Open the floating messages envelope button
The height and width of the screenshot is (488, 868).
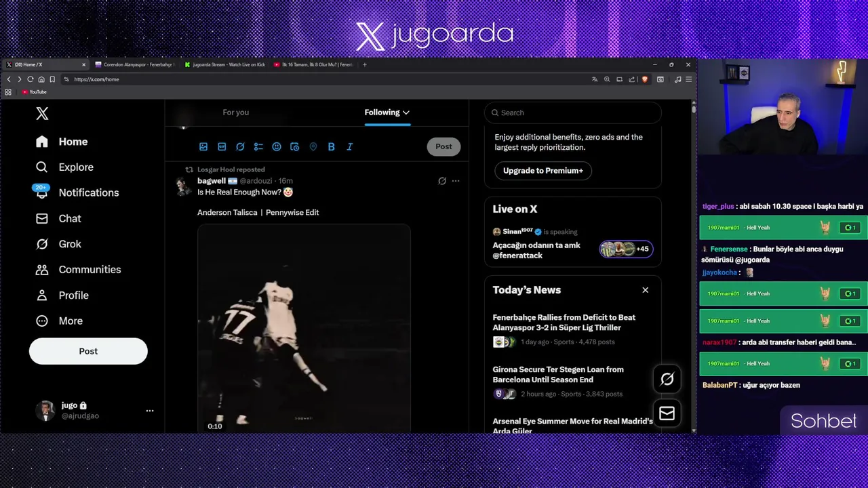(667, 413)
